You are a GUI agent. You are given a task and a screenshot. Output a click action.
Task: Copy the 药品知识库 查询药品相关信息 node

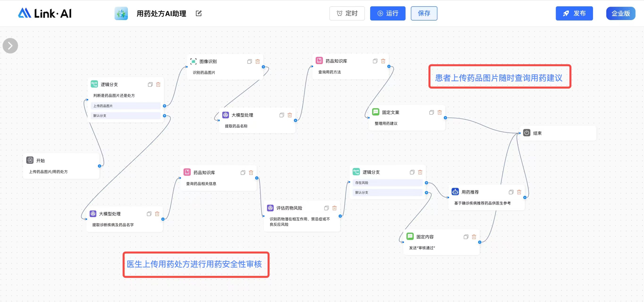(x=243, y=173)
